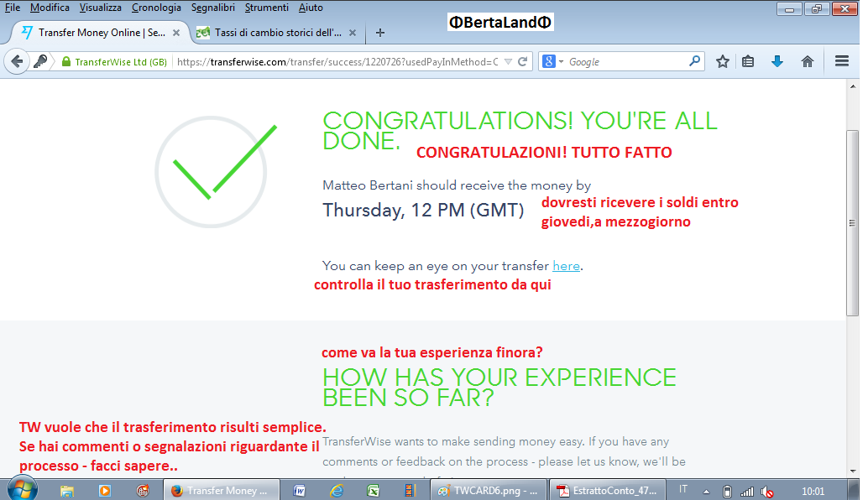The width and height of the screenshot is (868, 500).
Task: Open the Visualizza menu
Action: pyautogui.click(x=100, y=8)
